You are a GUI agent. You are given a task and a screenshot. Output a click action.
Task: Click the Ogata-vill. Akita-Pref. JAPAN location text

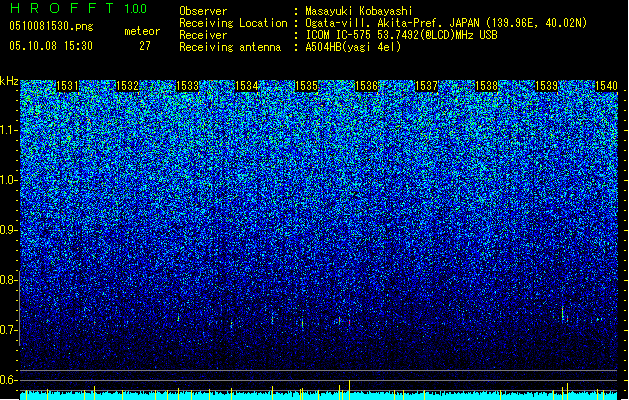pos(446,23)
